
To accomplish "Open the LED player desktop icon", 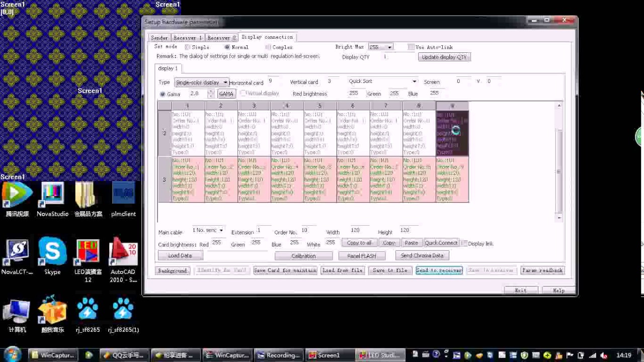I will click(88, 260).
